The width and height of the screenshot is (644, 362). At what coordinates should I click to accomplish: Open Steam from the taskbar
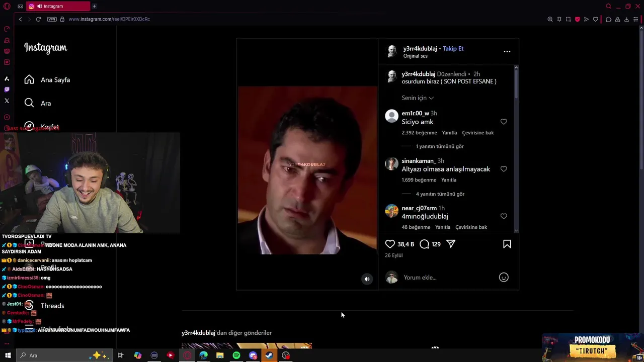(269, 355)
